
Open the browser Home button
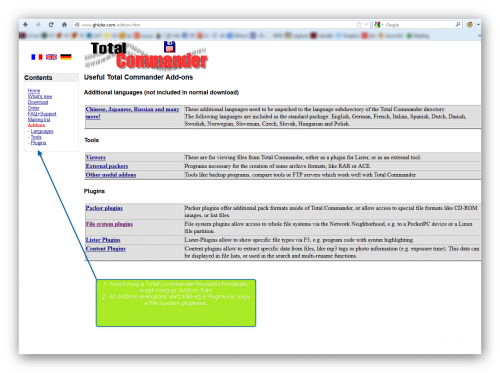[x=64, y=24]
